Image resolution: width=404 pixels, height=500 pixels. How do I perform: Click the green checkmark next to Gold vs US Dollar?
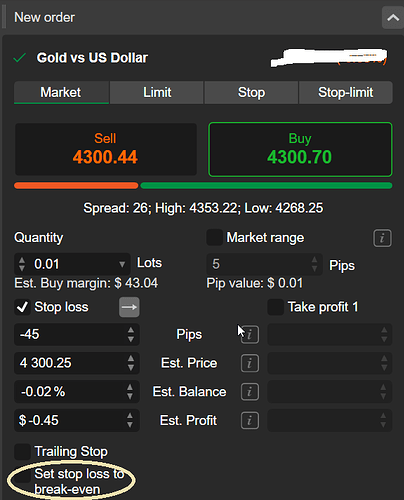pyautogui.click(x=20, y=58)
